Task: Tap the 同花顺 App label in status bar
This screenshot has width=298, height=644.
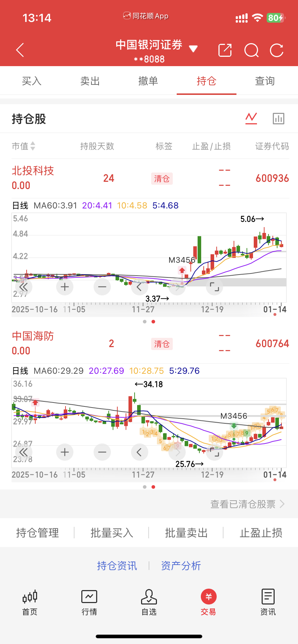Action: click(x=146, y=16)
